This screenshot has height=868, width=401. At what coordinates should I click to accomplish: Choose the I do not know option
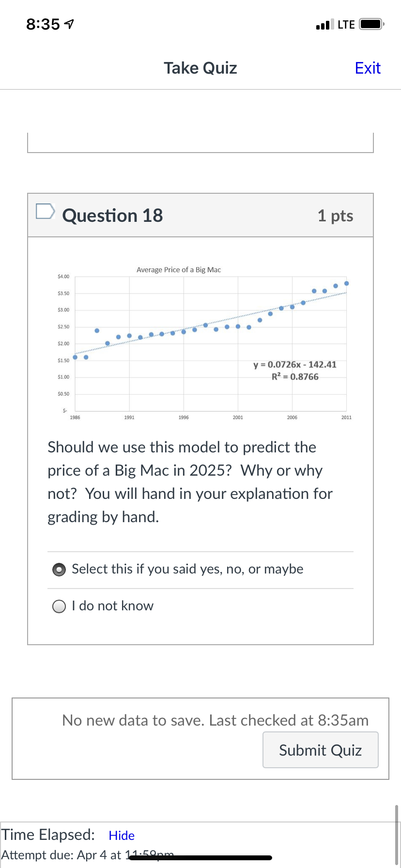click(59, 605)
